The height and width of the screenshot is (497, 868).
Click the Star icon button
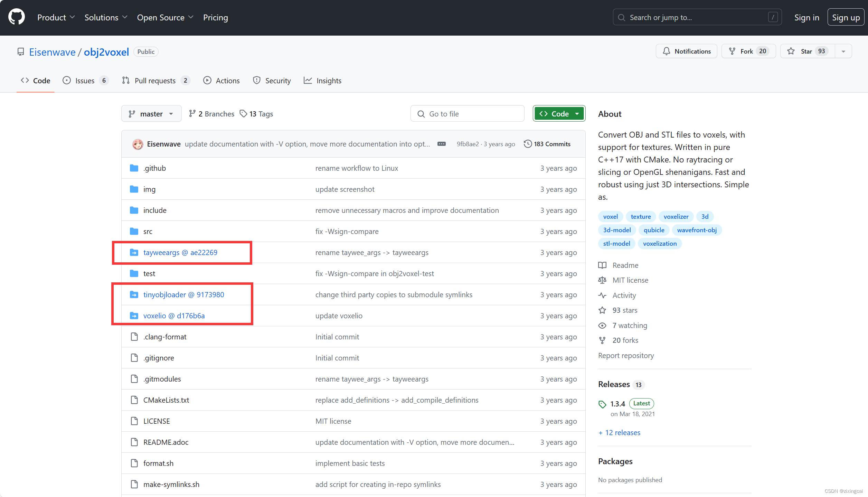(791, 51)
